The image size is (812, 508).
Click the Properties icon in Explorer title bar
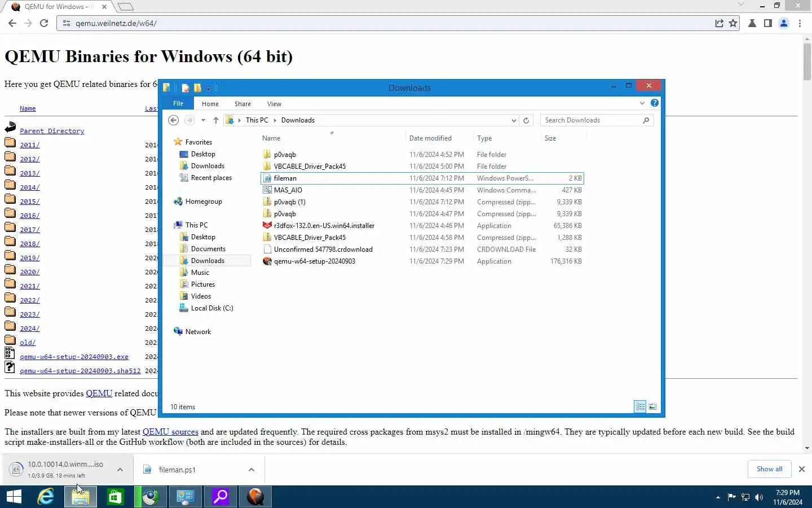(x=185, y=87)
